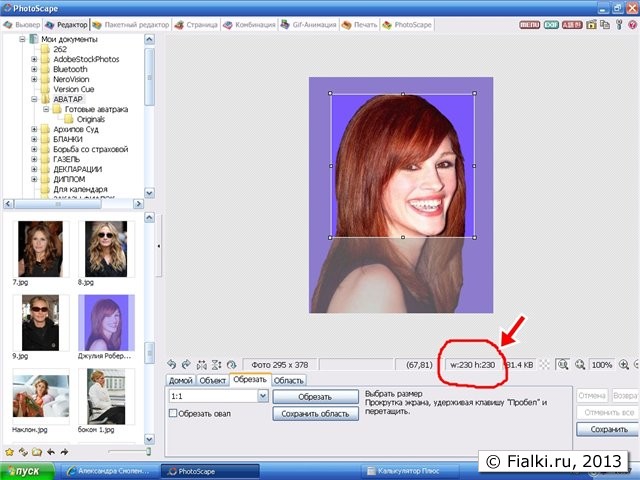Expand the ГАЗЕЛЬ folder in tree
The width and height of the screenshot is (640, 480).
pos(34,159)
